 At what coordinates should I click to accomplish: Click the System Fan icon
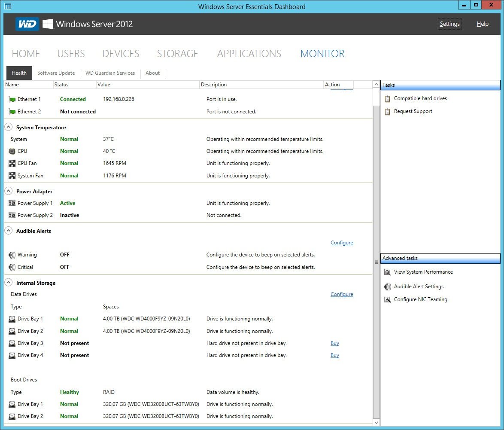(x=12, y=176)
